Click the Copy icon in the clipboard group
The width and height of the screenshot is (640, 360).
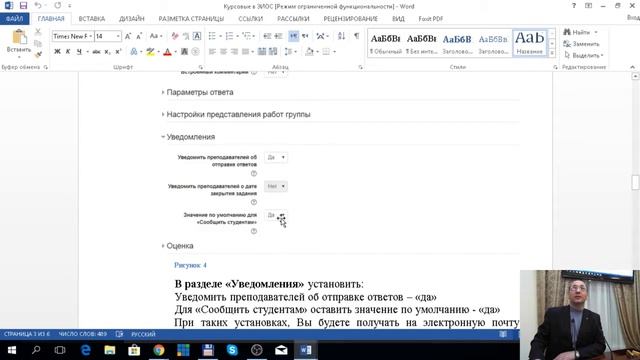click(38, 43)
